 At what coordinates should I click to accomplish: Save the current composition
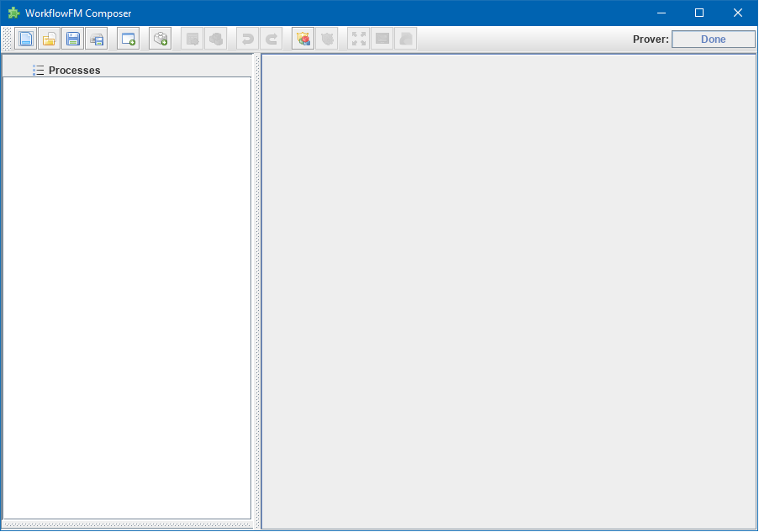72,38
